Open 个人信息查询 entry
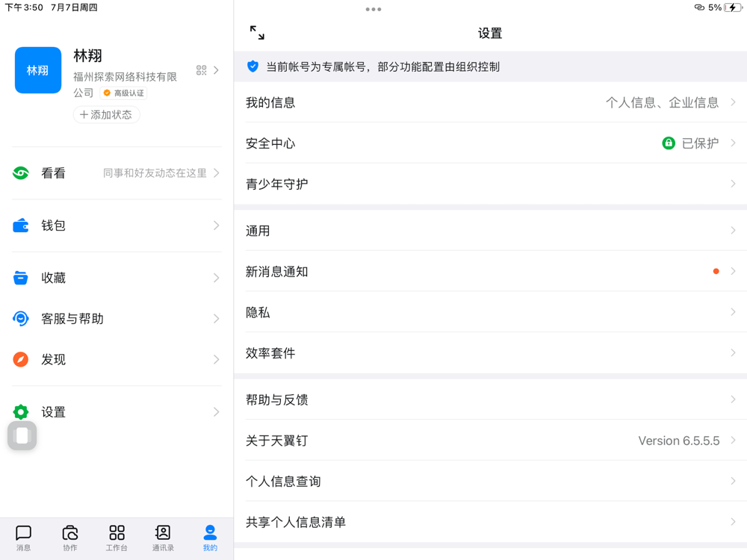Viewport: 747px width, 560px height. [x=490, y=481]
